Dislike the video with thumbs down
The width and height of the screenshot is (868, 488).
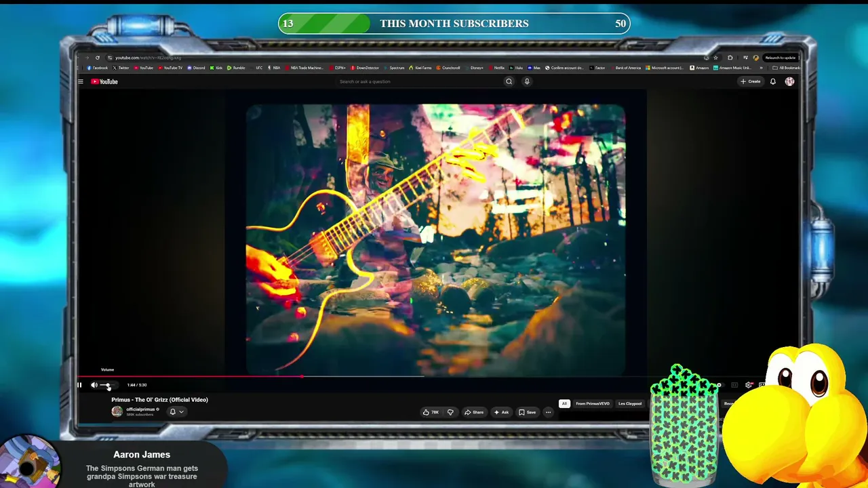(x=450, y=412)
